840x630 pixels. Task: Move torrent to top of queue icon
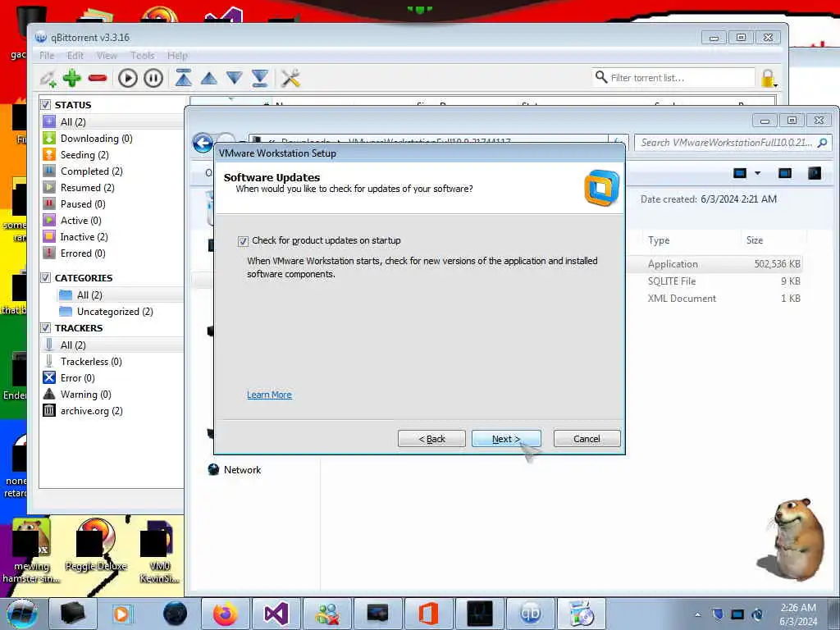tap(183, 78)
